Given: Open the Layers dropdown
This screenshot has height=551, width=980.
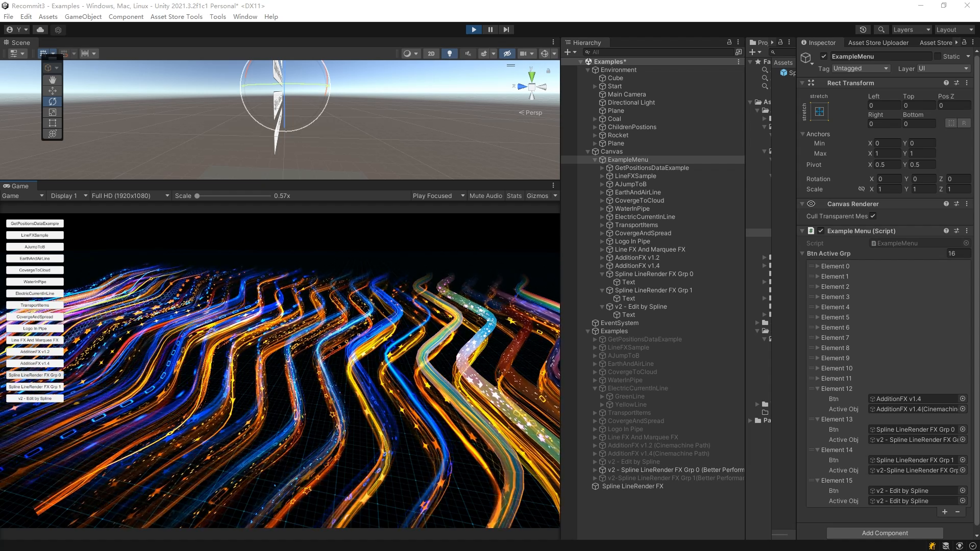Looking at the screenshot, I should (911, 30).
